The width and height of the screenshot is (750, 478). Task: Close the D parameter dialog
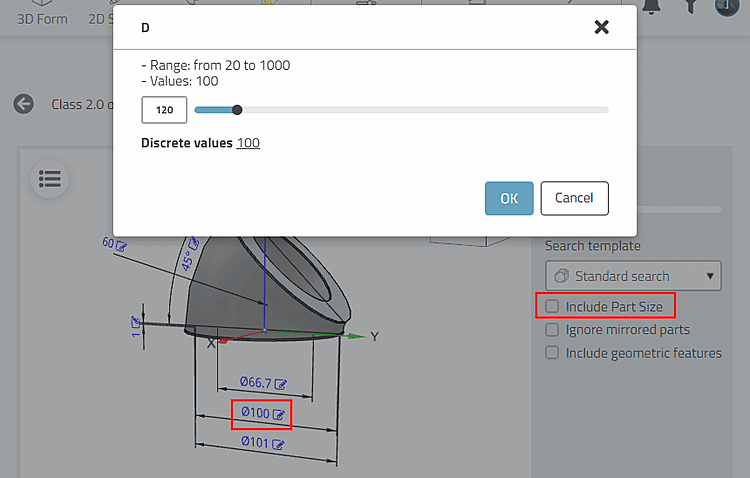(x=601, y=27)
